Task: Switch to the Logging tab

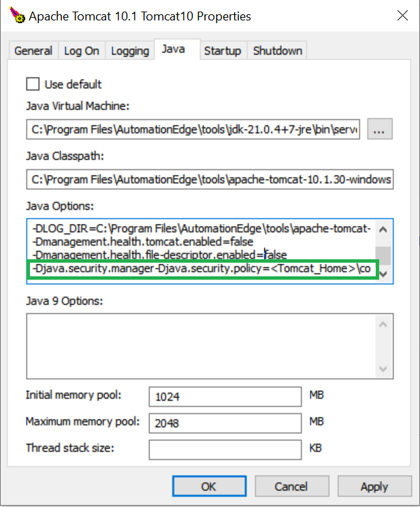Action: pos(130,51)
